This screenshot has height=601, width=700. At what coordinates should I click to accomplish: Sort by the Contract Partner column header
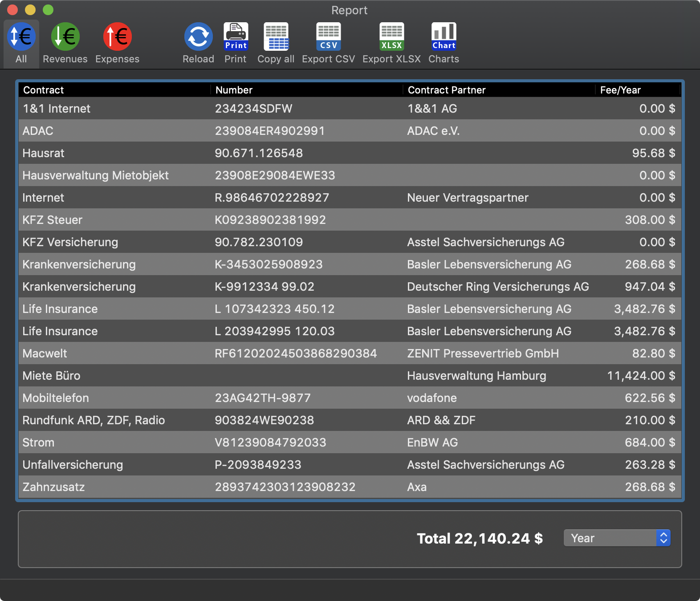(499, 90)
